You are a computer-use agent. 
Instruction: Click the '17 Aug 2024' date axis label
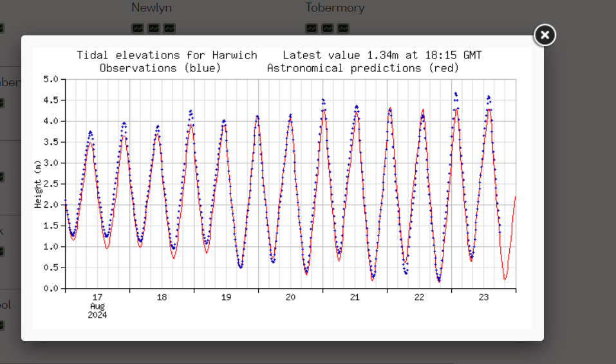coord(97,306)
